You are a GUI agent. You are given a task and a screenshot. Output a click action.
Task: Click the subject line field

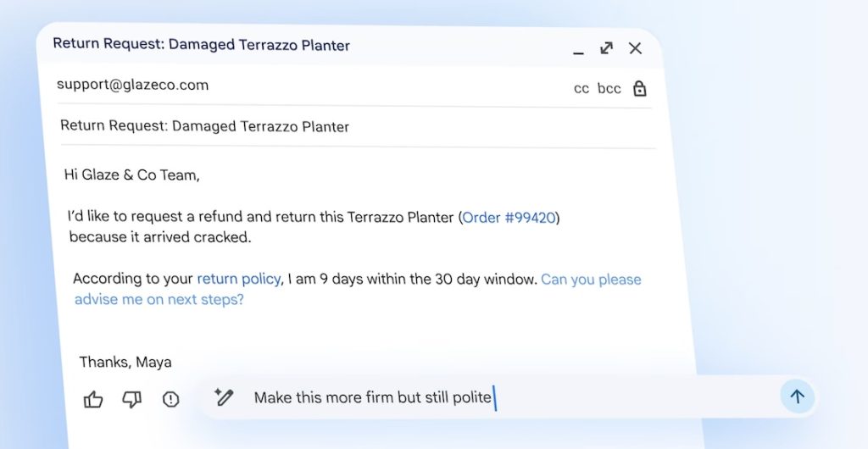(205, 127)
